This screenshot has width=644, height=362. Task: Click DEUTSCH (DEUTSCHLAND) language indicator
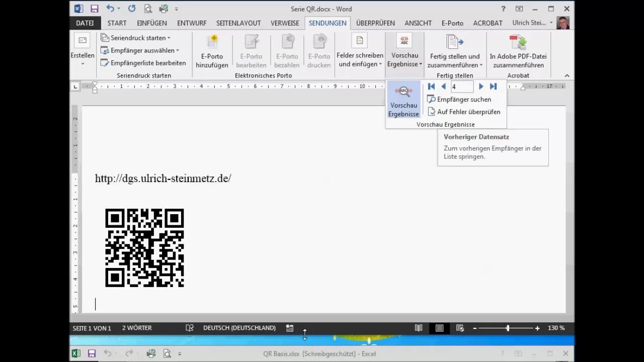pyautogui.click(x=239, y=328)
